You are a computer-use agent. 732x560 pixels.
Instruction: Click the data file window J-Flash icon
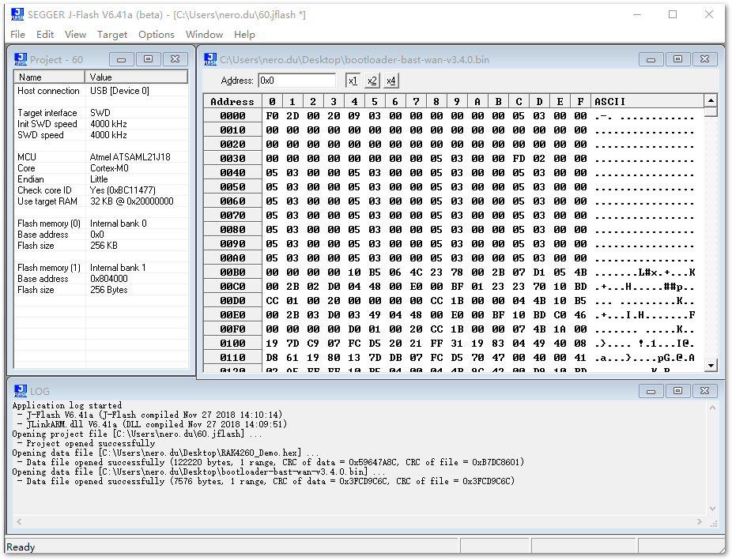[210, 59]
